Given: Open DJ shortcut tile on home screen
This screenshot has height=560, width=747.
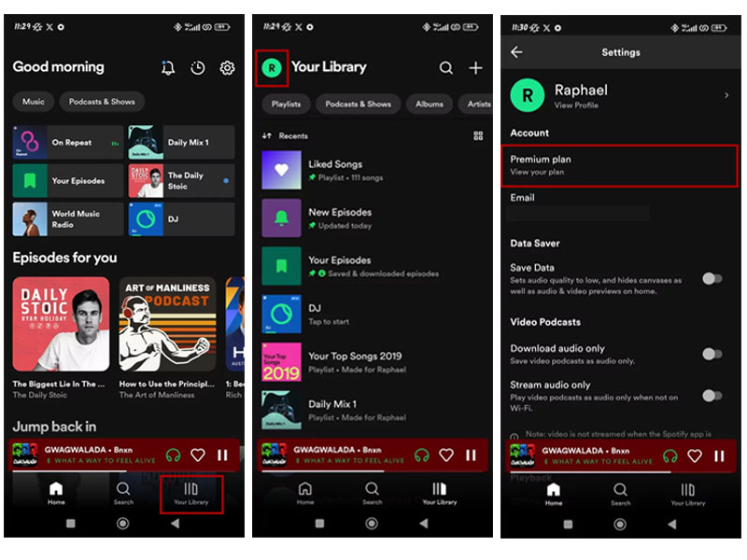Looking at the screenshot, I should pos(181,219).
